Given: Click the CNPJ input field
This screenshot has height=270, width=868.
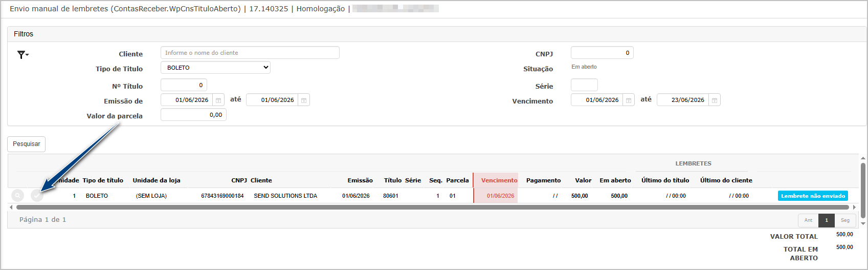Looking at the screenshot, I should (602, 53).
